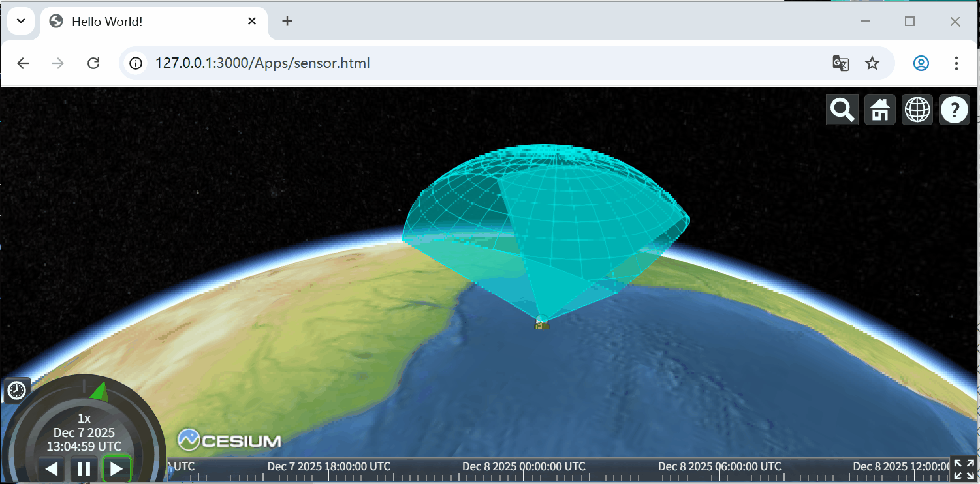Click timeline at Dec 7 2025 18:00:00 UTC
The height and width of the screenshot is (484, 980).
click(329, 466)
